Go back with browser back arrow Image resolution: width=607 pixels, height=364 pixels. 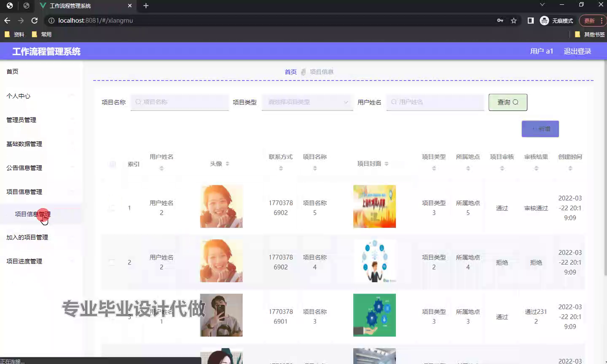(7, 20)
